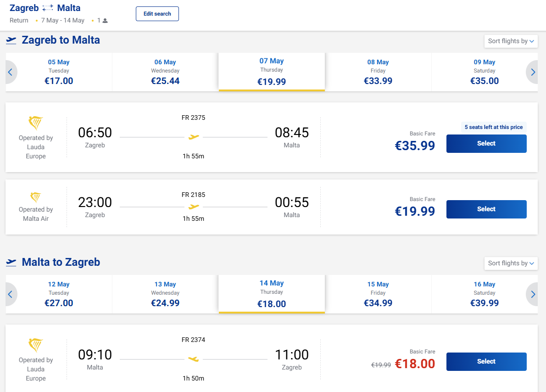The width and height of the screenshot is (546, 392).
Task: Click the 5 seats left at this price badge
Action: tap(493, 127)
